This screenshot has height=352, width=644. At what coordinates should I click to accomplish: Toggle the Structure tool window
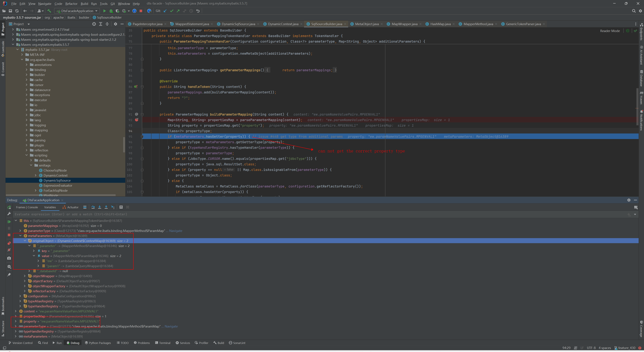coord(3,328)
